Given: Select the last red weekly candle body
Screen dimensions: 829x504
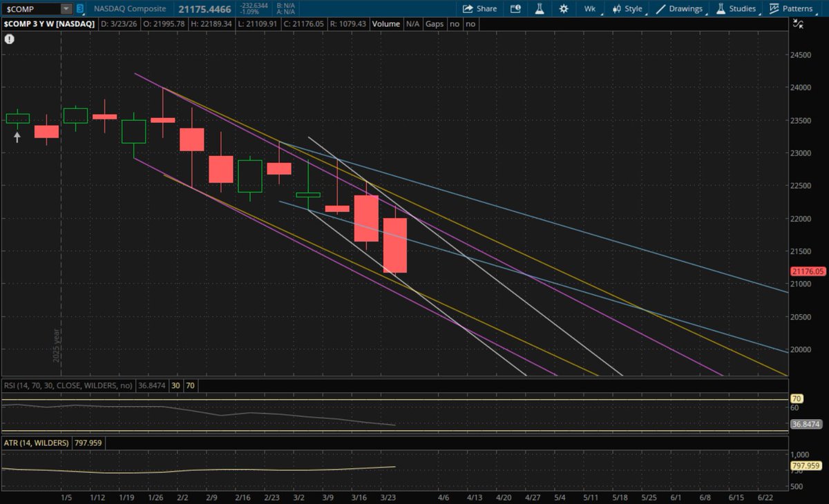Looking at the screenshot, I should pos(395,245).
